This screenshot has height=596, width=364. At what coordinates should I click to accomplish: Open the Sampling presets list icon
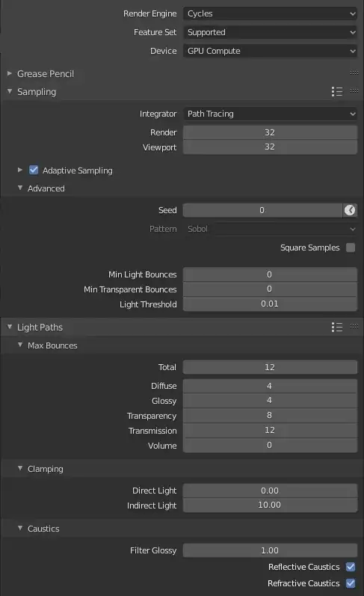[336, 91]
